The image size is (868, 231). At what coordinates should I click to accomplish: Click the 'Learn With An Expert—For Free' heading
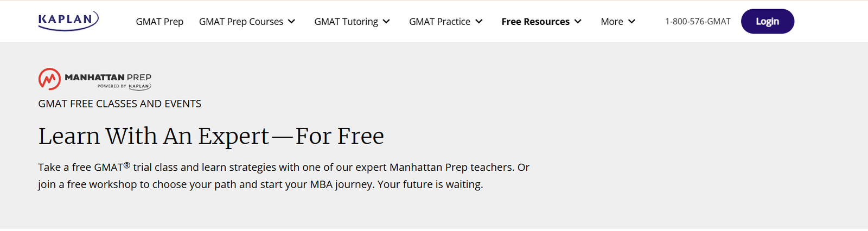coord(211,136)
